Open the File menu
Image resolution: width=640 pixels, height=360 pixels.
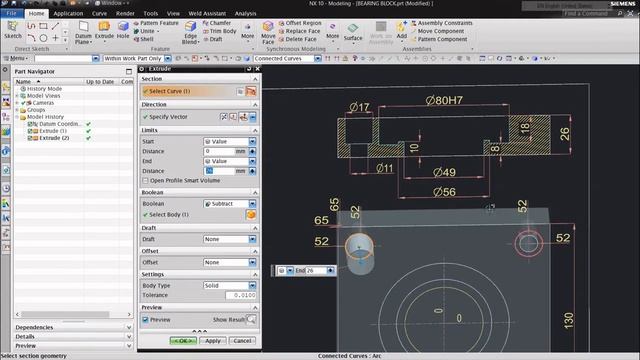coord(11,13)
